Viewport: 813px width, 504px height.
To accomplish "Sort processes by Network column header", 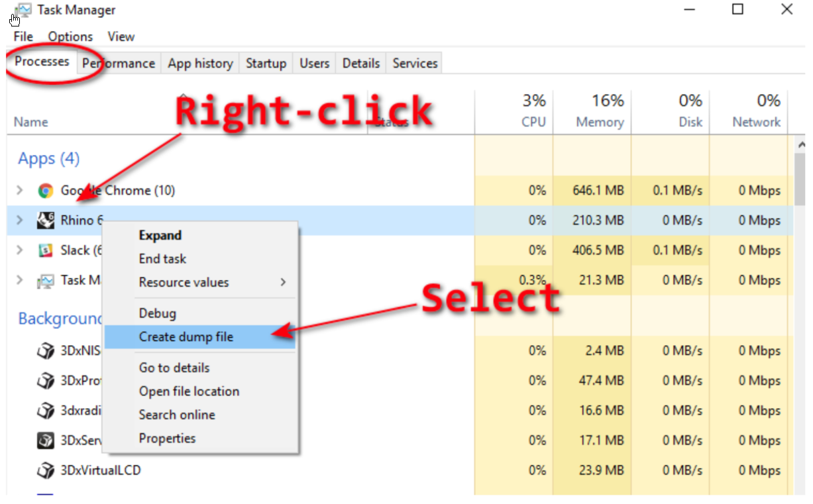I will pos(749,111).
